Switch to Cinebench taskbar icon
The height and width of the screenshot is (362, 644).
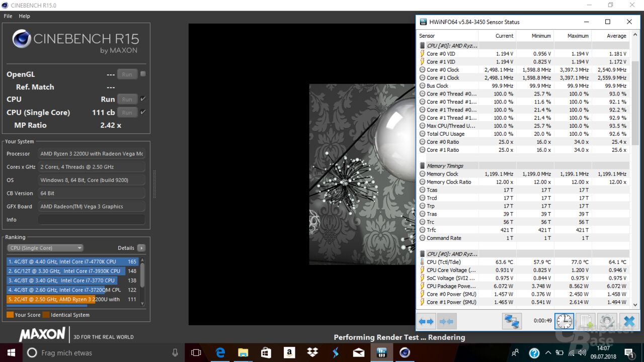(405, 352)
